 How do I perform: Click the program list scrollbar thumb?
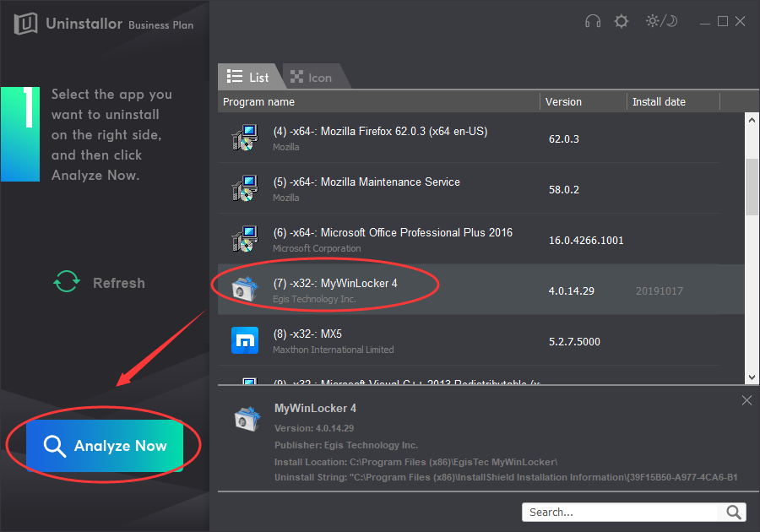[752, 187]
